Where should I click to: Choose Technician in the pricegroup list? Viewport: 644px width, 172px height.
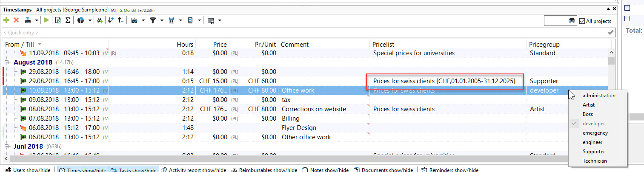(x=595, y=161)
